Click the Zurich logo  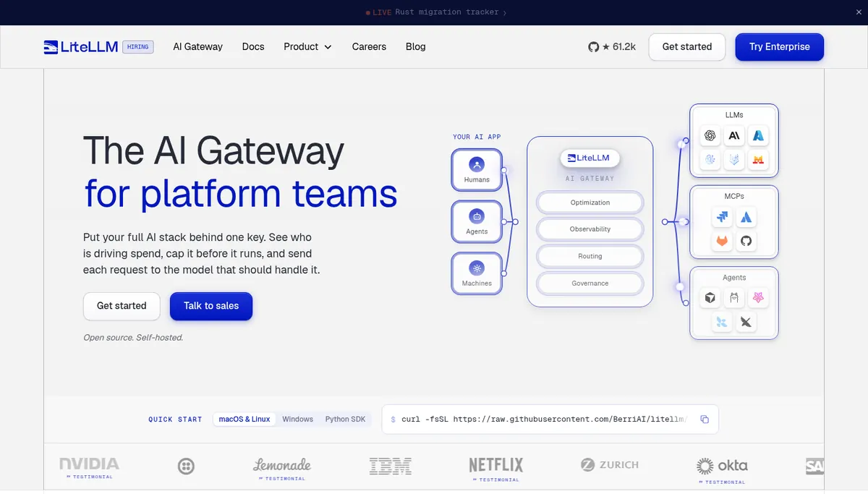pos(610,465)
